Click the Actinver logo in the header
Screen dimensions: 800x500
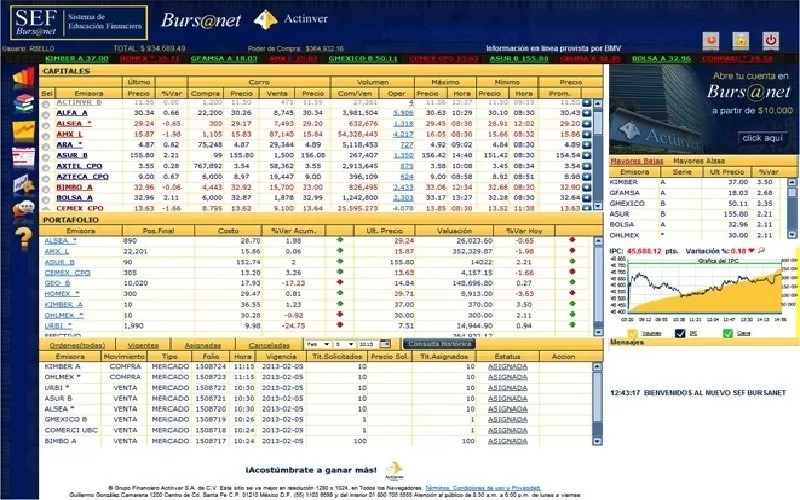pyautogui.click(x=291, y=19)
